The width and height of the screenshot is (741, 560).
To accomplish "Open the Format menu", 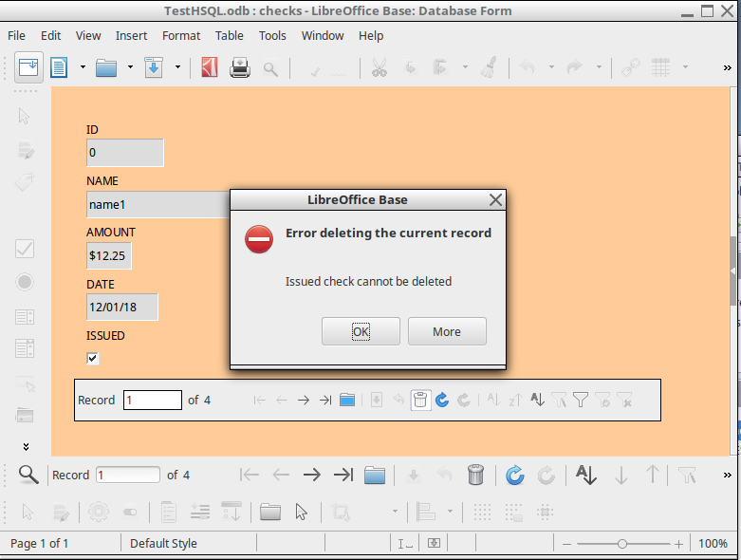I will (180, 35).
